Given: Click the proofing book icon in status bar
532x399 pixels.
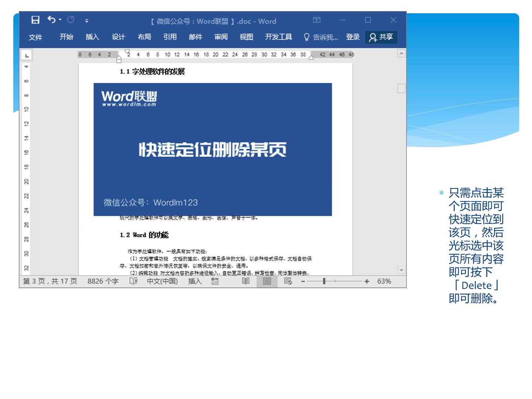Looking at the screenshot, I should click(x=133, y=281).
